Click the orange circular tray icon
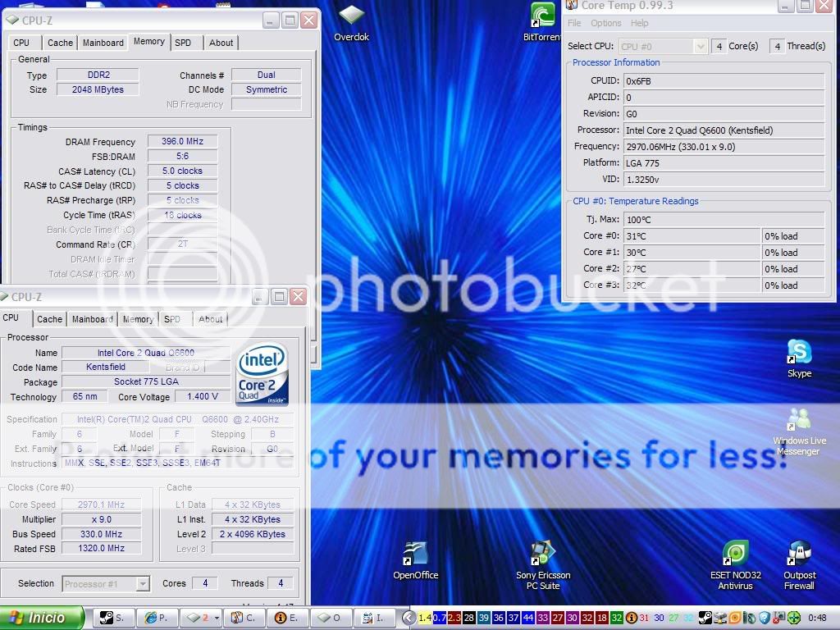 734,618
